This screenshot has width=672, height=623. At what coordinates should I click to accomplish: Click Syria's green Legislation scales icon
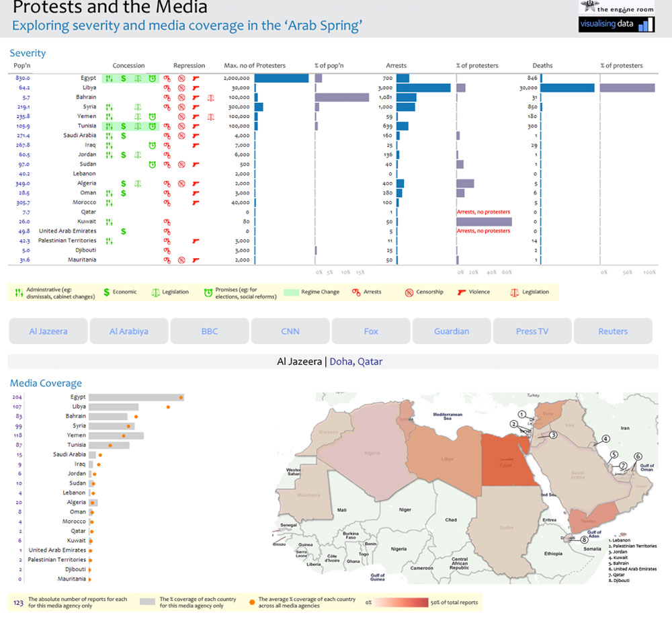[x=138, y=107]
